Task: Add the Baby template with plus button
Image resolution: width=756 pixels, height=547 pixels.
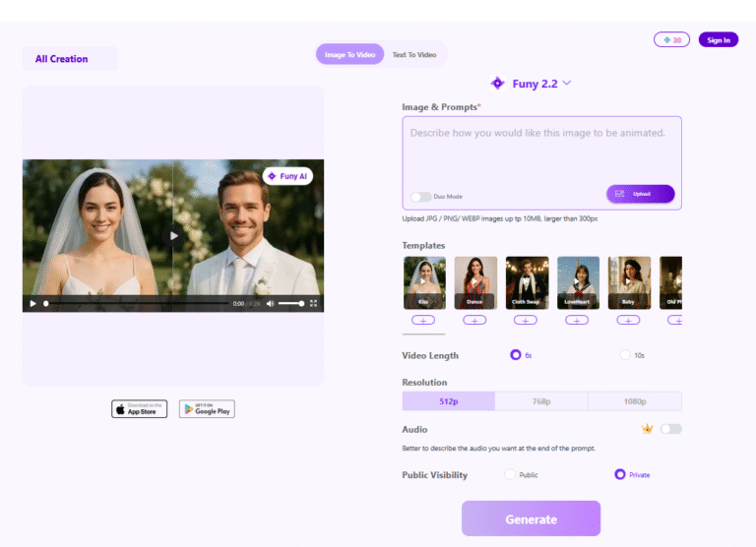Action: pyautogui.click(x=628, y=320)
